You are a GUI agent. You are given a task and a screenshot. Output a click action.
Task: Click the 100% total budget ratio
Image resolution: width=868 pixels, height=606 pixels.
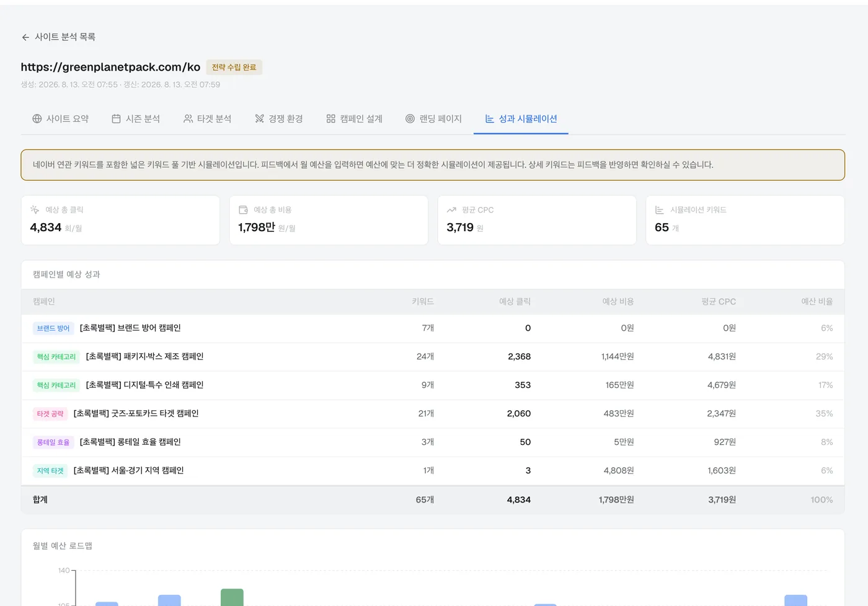pos(821,500)
